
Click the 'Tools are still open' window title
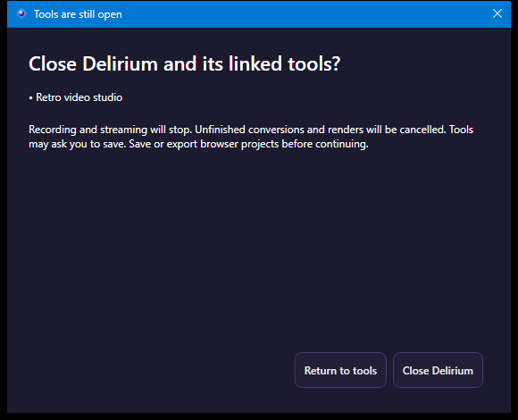click(78, 14)
